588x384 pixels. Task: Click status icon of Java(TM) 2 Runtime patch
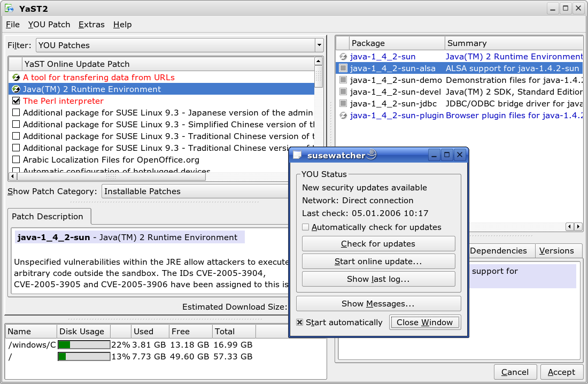[16, 89]
